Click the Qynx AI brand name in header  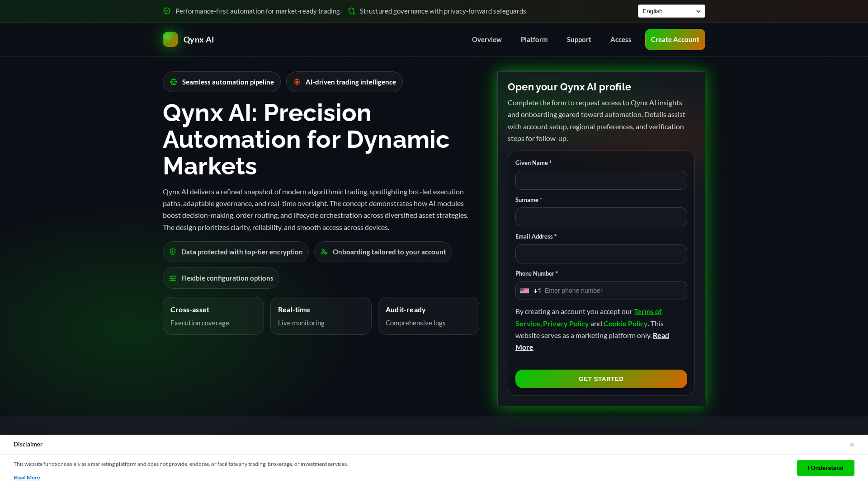coord(199,39)
